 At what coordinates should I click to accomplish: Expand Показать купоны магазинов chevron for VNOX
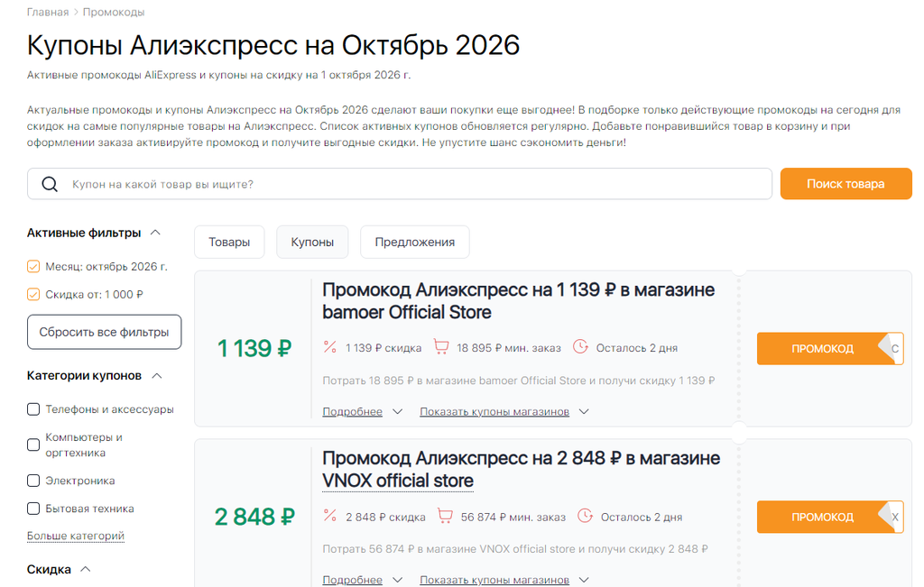point(584,580)
